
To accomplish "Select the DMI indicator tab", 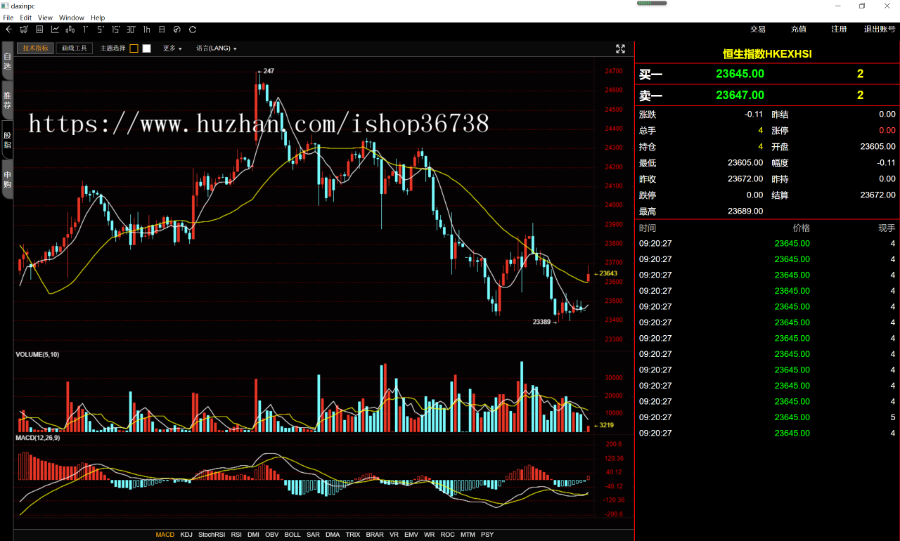I will (253, 535).
